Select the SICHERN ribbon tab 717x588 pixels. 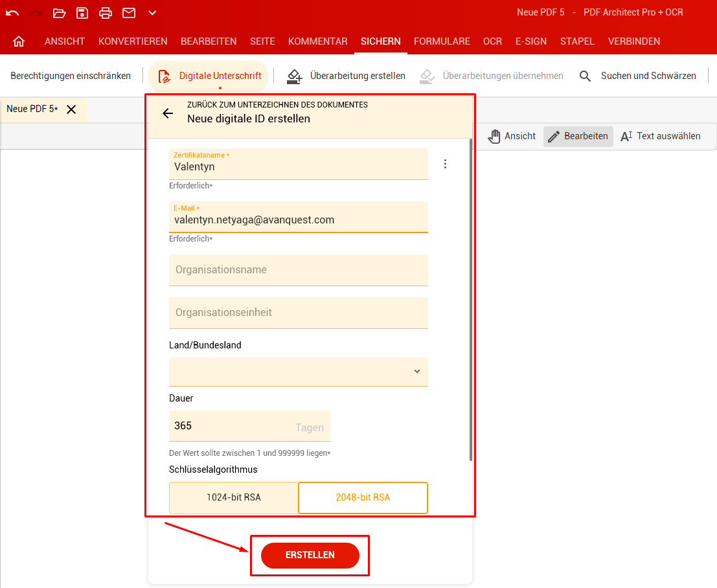point(381,41)
